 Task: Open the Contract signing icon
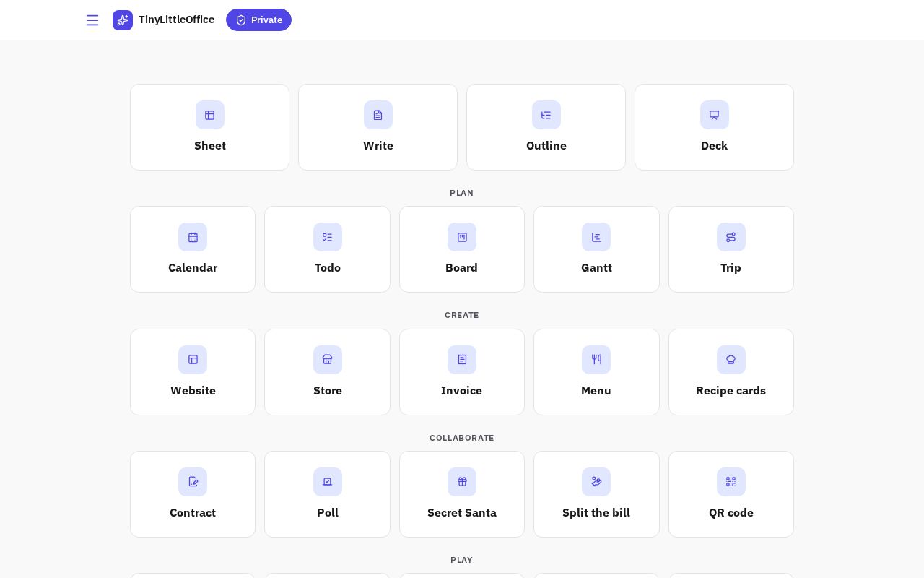click(193, 482)
